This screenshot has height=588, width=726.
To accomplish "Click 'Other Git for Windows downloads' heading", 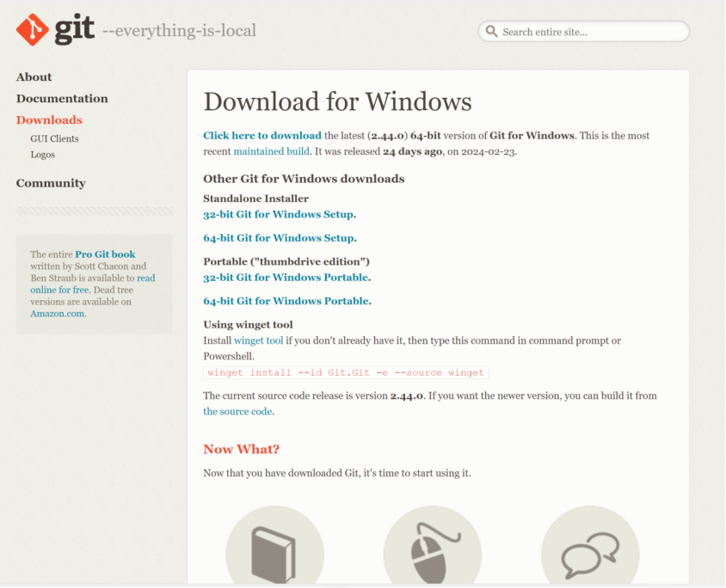I will (x=304, y=179).
